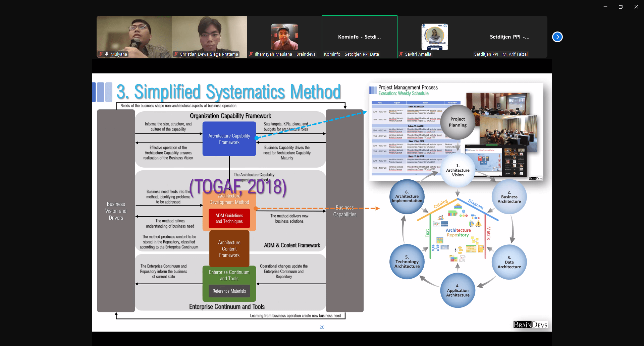Select Christian Dewa Siaga Pratama's video tile
Image resolution: width=644 pixels, height=346 pixels.
(x=209, y=34)
